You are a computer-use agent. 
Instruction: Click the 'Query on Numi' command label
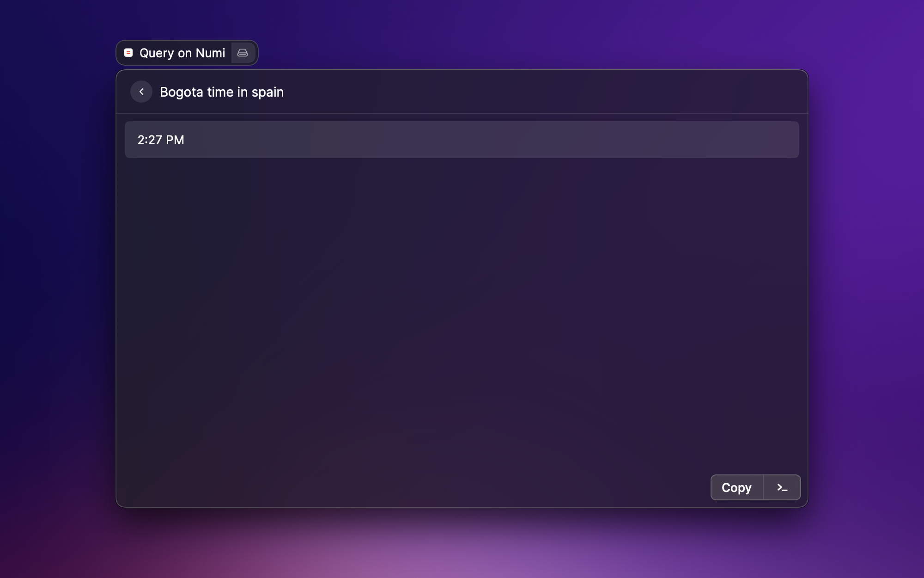click(182, 53)
